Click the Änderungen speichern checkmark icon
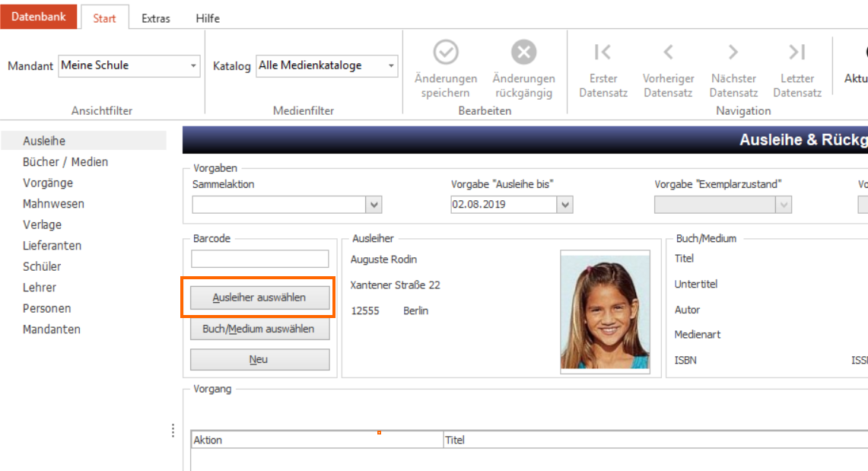868x471 pixels. pyautogui.click(x=446, y=53)
